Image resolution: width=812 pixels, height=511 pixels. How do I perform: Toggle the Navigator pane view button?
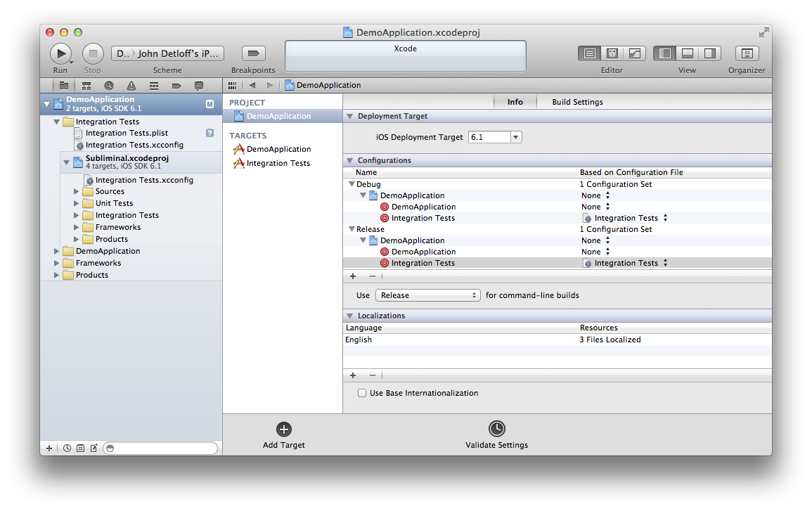point(665,53)
